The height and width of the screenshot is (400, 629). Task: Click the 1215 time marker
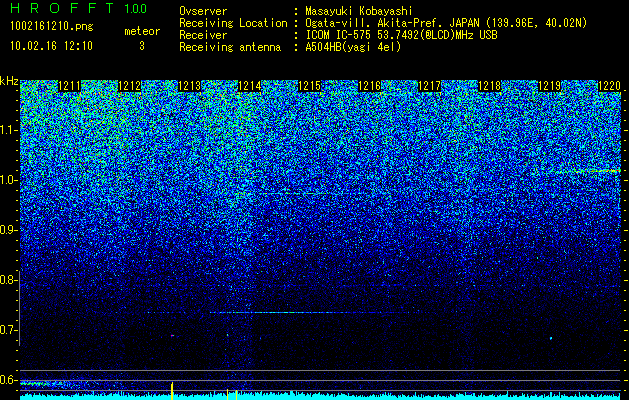(310, 86)
